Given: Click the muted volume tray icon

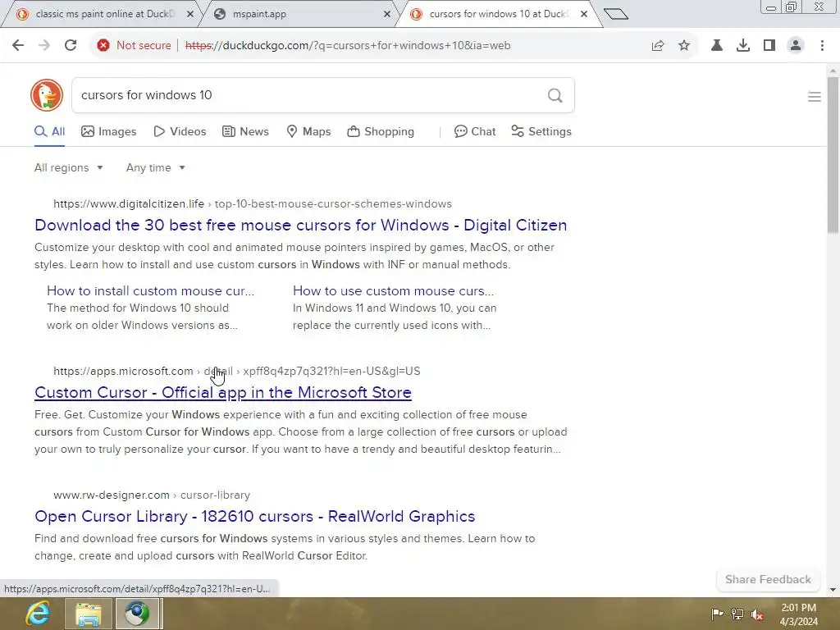Looking at the screenshot, I should [x=757, y=614].
